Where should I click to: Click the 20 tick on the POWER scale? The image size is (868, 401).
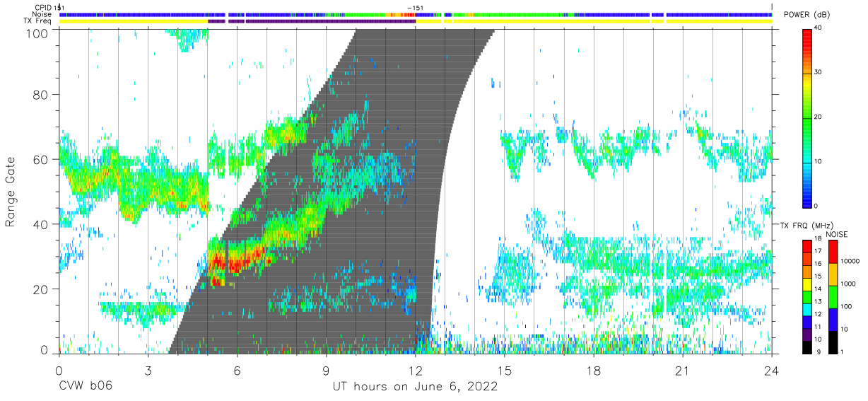(819, 117)
